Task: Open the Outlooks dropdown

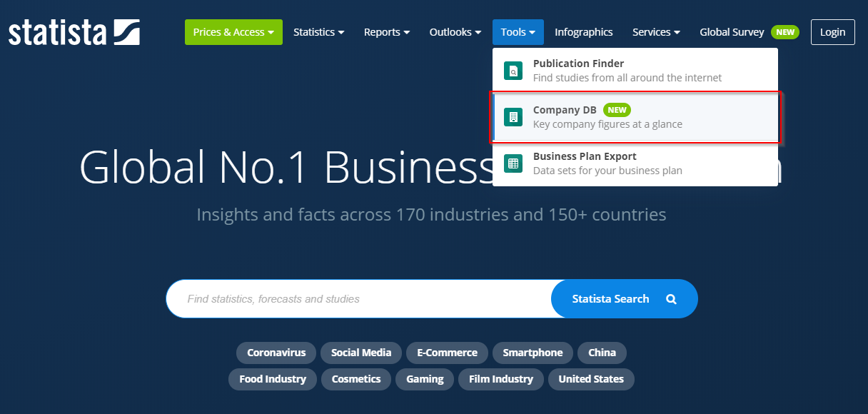Action: pyautogui.click(x=455, y=32)
